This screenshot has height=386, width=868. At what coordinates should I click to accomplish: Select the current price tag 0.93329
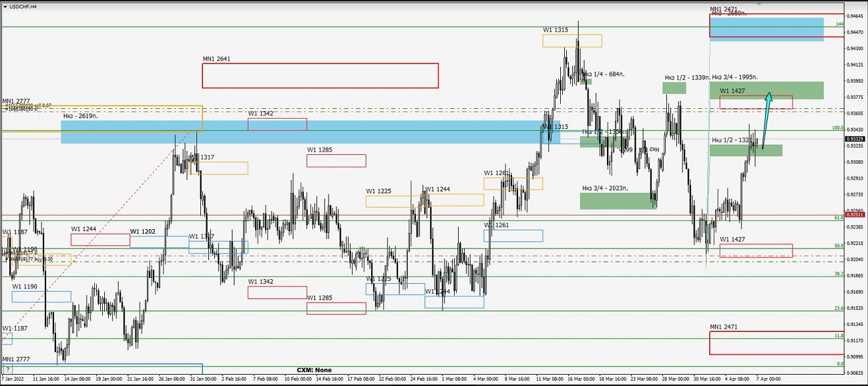pos(855,139)
